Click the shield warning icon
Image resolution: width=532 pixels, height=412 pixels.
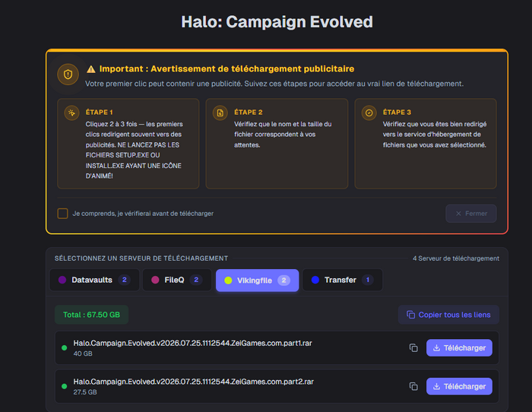[x=68, y=74]
